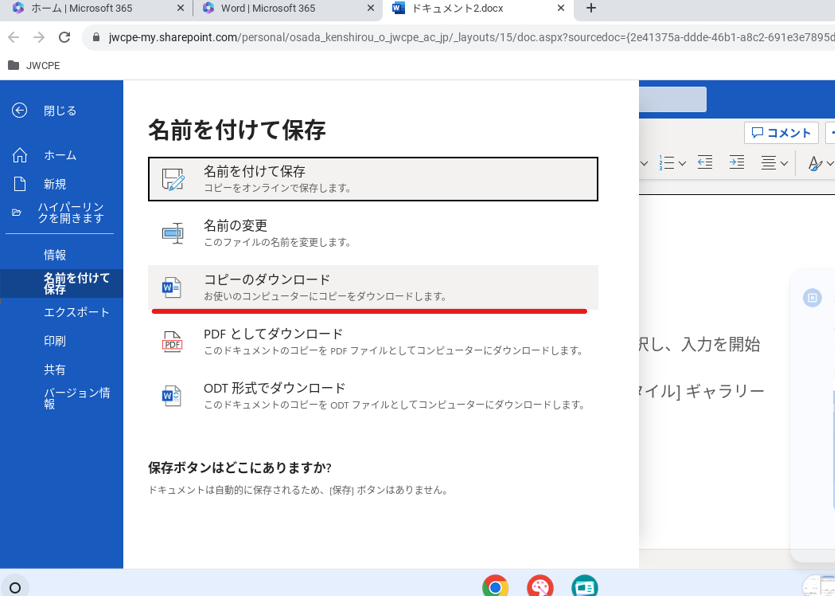The width and height of the screenshot is (835, 596).
Task: Expand the styles dropdown arrow
Action: (830, 163)
